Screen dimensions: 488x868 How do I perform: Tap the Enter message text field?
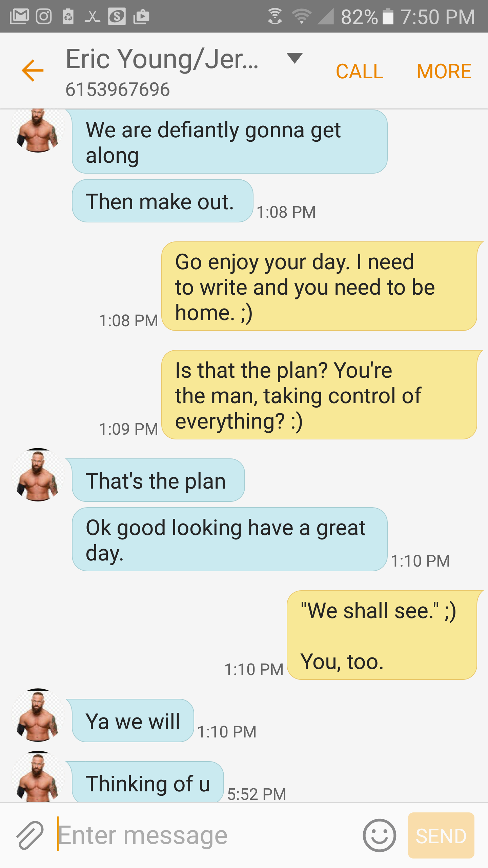click(x=203, y=835)
